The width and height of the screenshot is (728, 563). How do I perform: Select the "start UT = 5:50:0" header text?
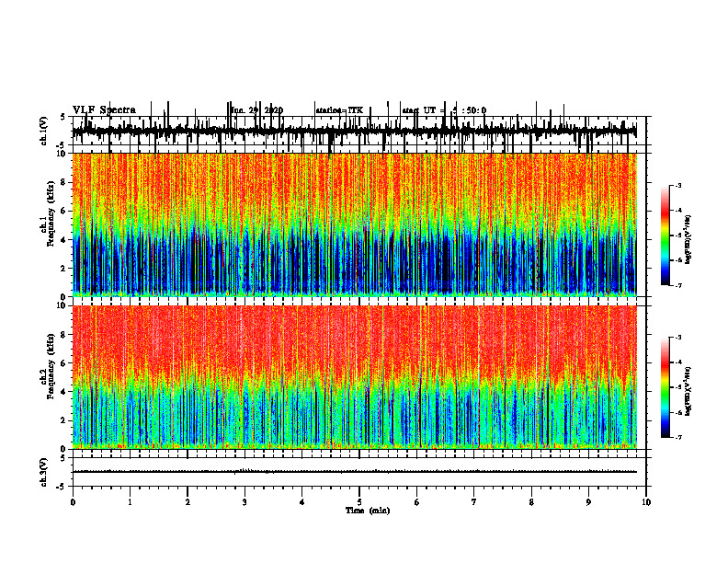444,110
